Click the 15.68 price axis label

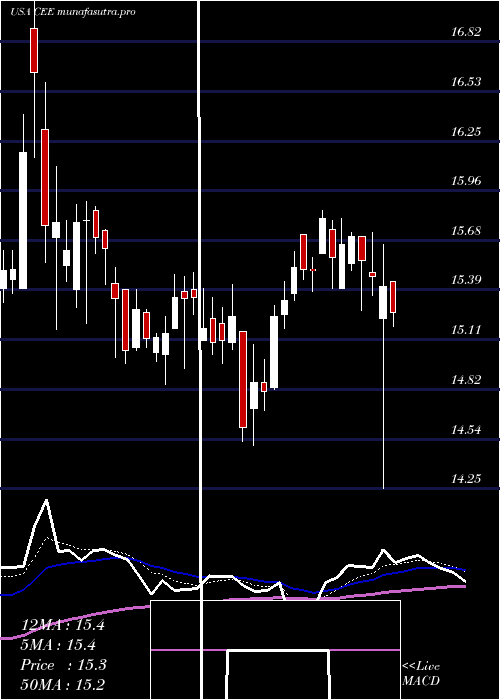[466, 231]
